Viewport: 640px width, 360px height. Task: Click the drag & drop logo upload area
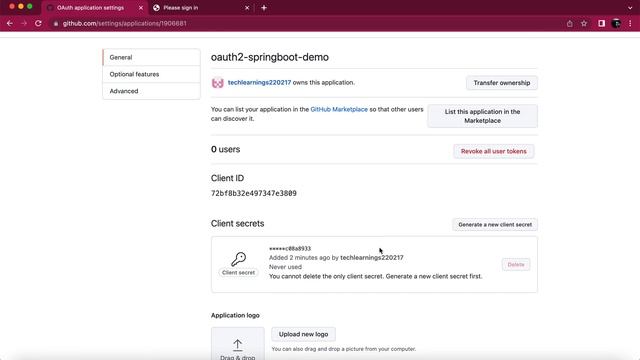238,344
